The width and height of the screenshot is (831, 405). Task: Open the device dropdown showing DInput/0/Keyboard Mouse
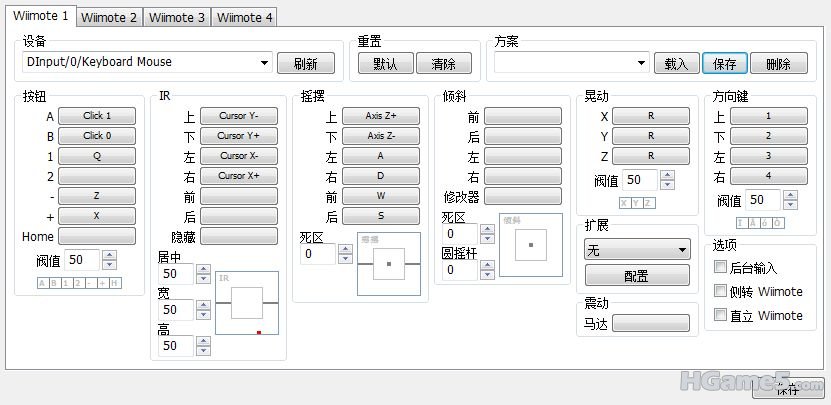click(147, 62)
